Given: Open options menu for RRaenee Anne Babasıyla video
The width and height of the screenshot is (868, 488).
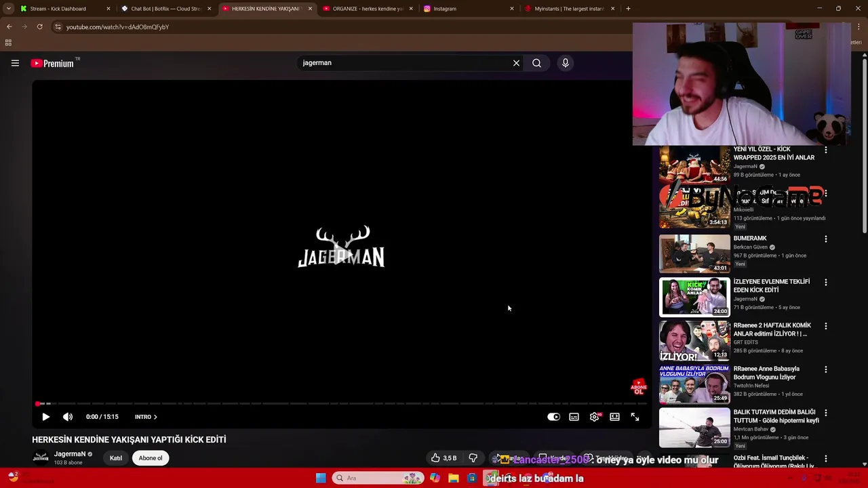Looking at the screenshot, I should click(825, 369).
